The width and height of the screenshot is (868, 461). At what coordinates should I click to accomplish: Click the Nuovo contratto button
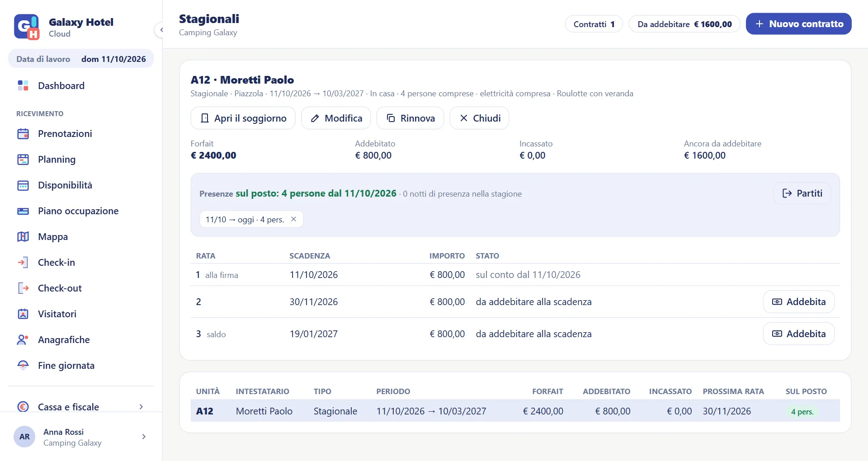(x=798, y=24)
